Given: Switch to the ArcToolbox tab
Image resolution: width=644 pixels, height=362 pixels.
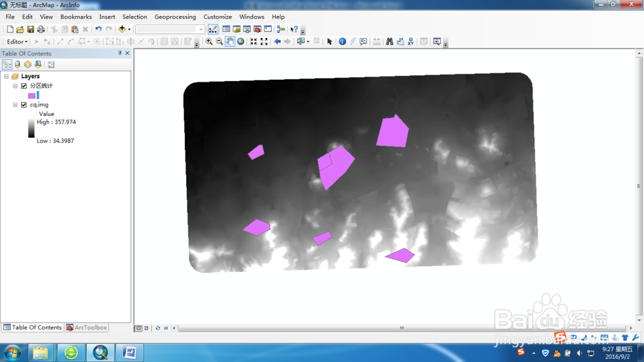Looking at the screenshot, I should tap(87, 327).
